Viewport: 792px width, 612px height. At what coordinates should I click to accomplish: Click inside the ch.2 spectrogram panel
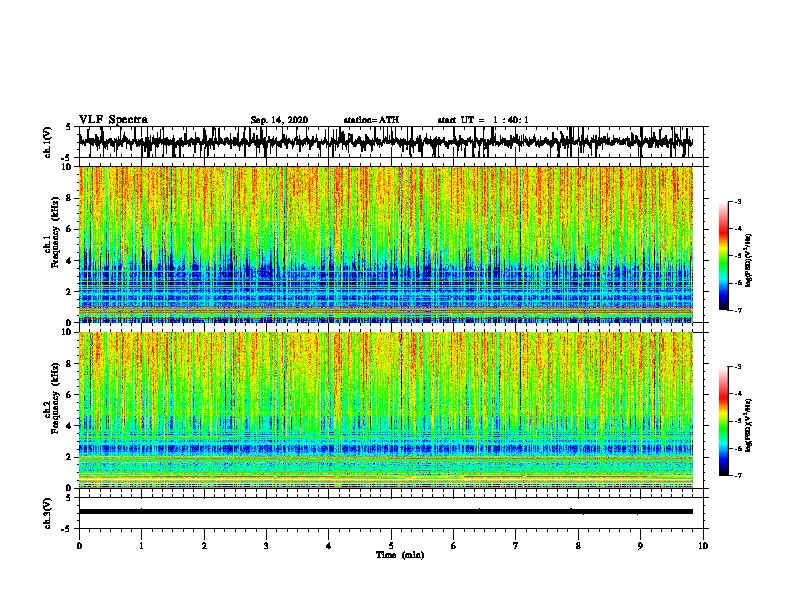pyautogui.click(x=385, y=410)
